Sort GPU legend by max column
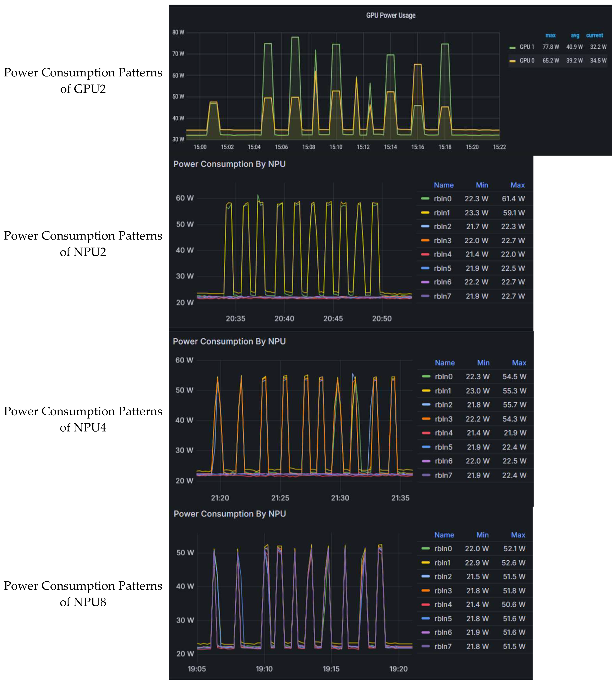Viewport: 616px width, 687px height. [x=550, y=35]
